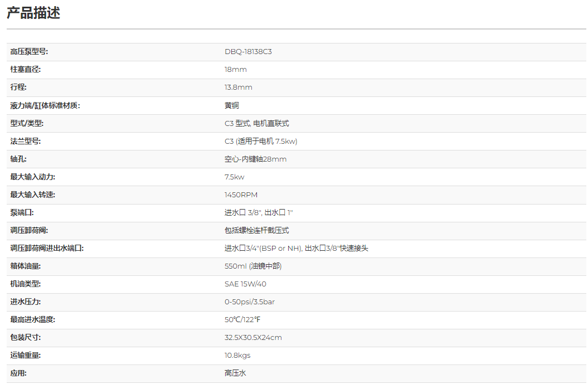Select the stroke value 13.8mm
Viewport: 588px width, 384px height.
238,88
